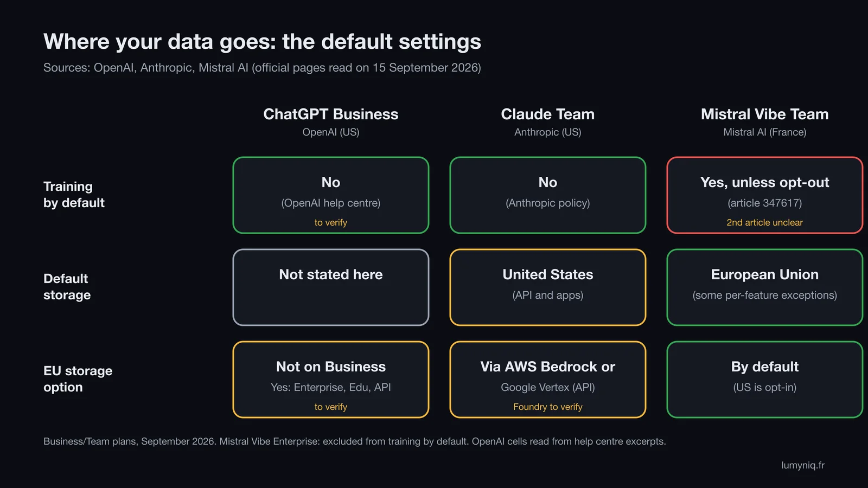Viewport: 868px width, 488px height.
Task: Click the footnote about Business/Team plans
Action: pyautogui.click(x=355, y=441)
